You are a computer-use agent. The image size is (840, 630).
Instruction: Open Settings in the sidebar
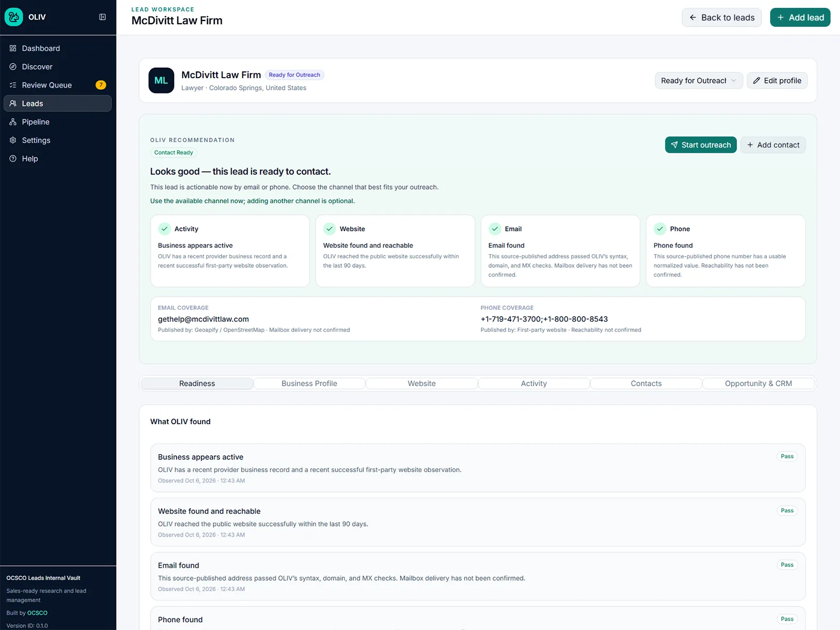(x=58, y=140)
